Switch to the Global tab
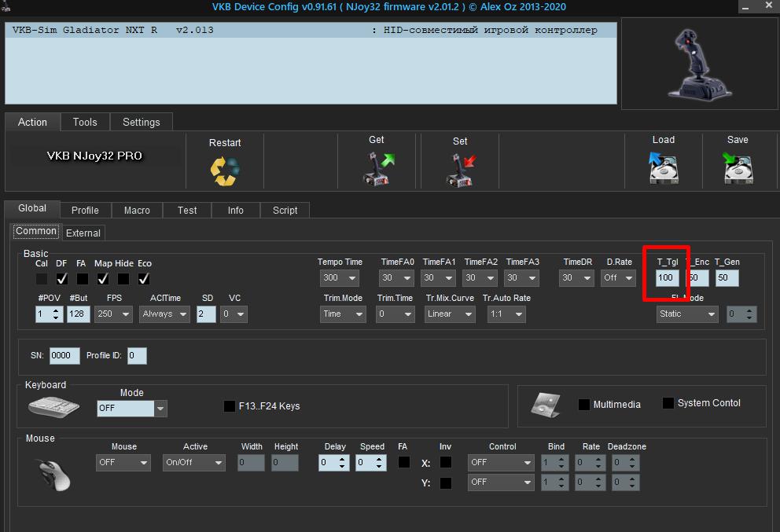The image size is (780, 532). pos(32,208)
